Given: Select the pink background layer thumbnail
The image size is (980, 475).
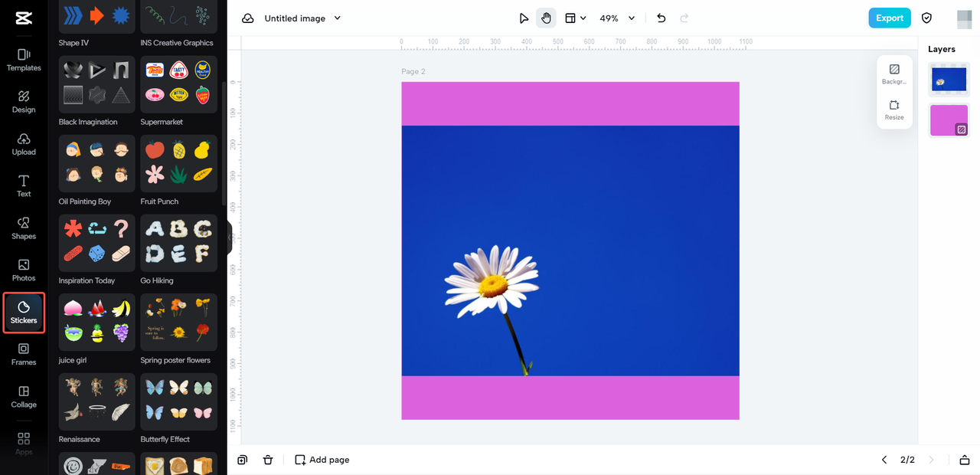Looking at the screenshot, I should [949, 121].
